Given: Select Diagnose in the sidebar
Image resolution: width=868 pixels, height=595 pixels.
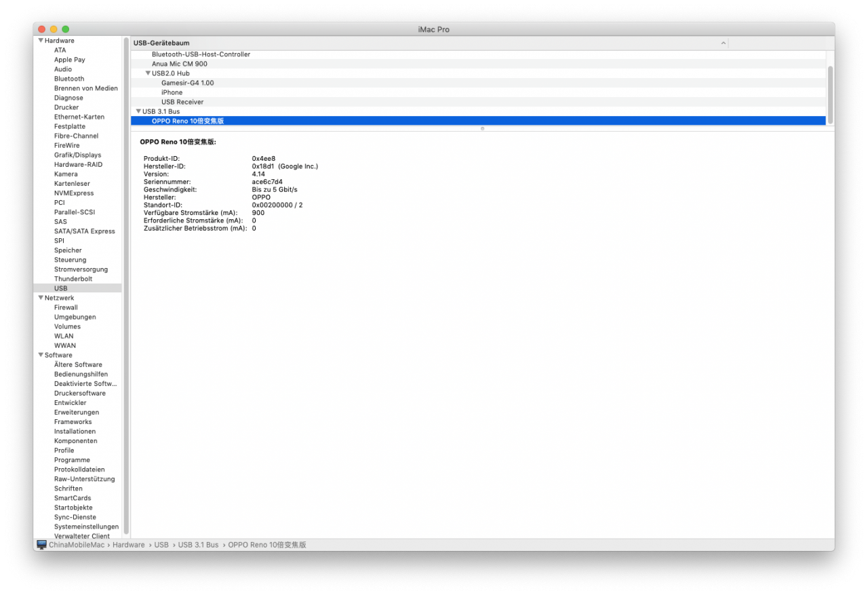Looking at the screenshot, I should click(x=68, y=98).
